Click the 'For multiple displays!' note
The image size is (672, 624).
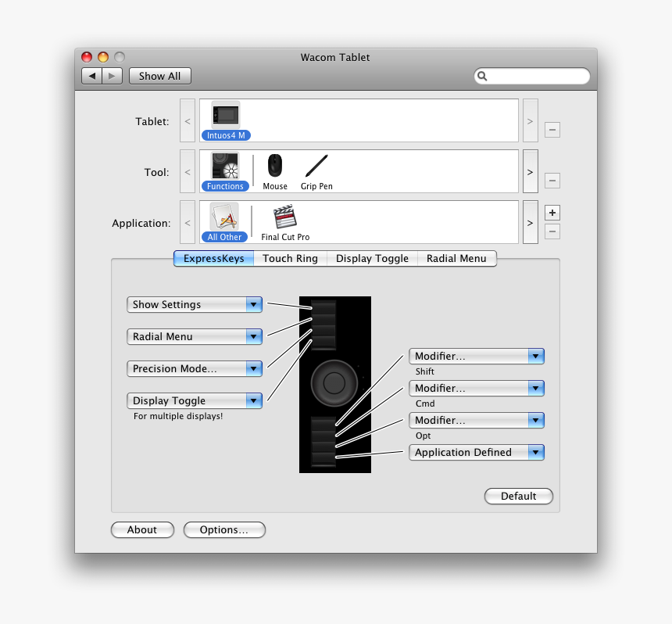178,416
